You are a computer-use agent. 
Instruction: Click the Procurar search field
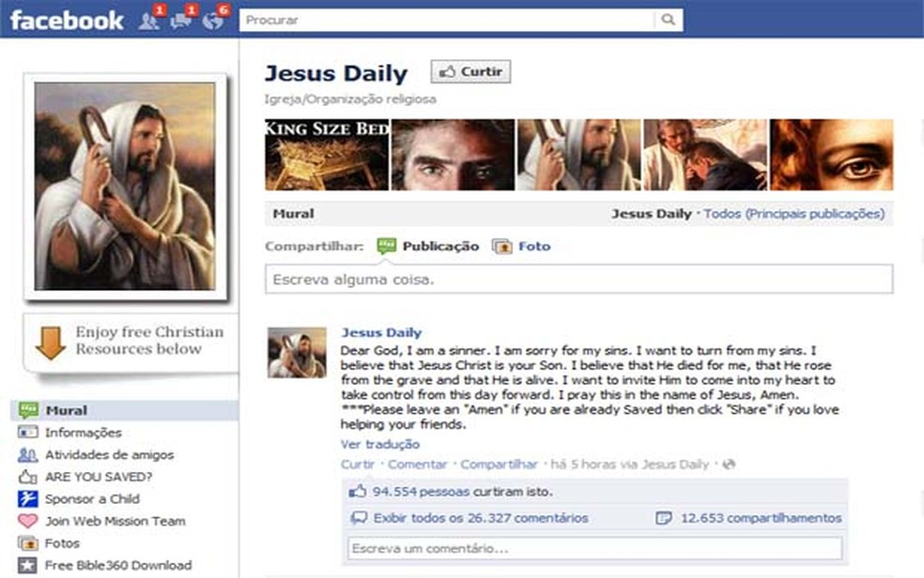tap(448, 20)
